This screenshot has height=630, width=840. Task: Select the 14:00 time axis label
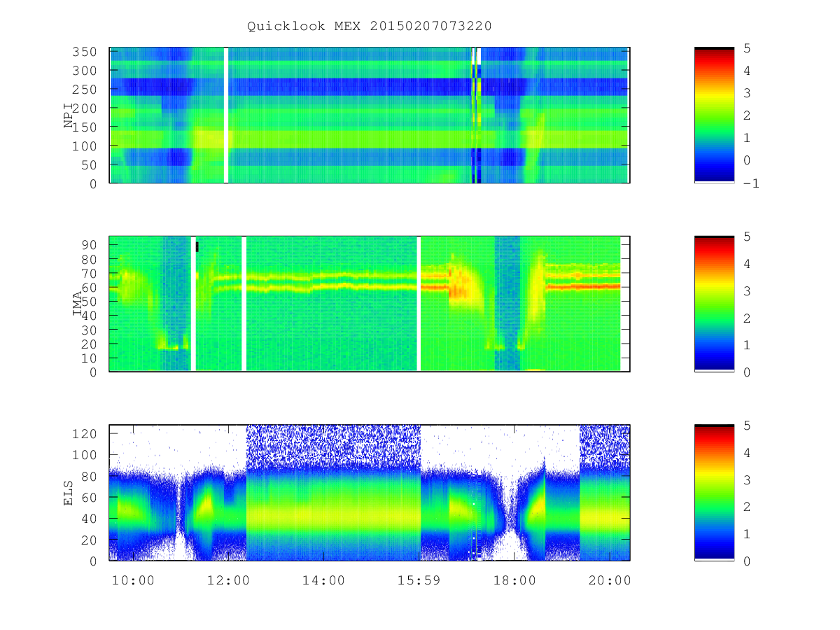pyautogui.click(x=324, y=580)
